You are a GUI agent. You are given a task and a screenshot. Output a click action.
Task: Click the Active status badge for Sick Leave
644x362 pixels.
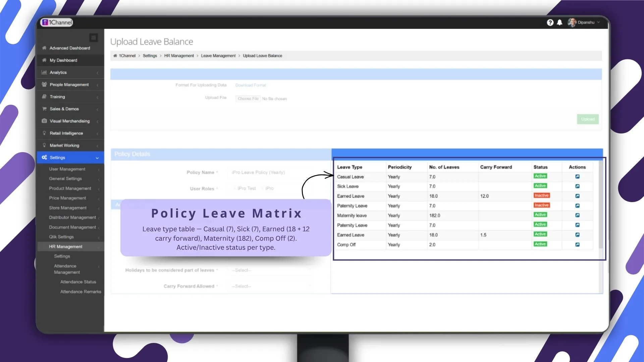click(540, 185)
